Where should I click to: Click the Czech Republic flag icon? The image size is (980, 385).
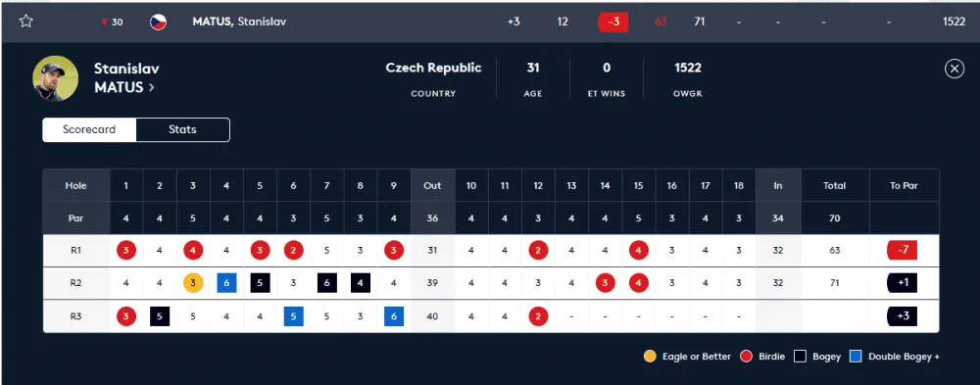click(x=158, y=22)
